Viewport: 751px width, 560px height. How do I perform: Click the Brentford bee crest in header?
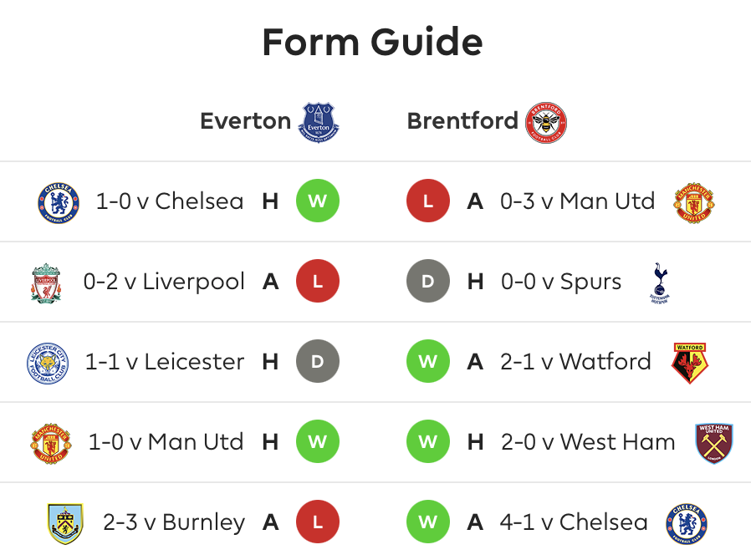546,122
